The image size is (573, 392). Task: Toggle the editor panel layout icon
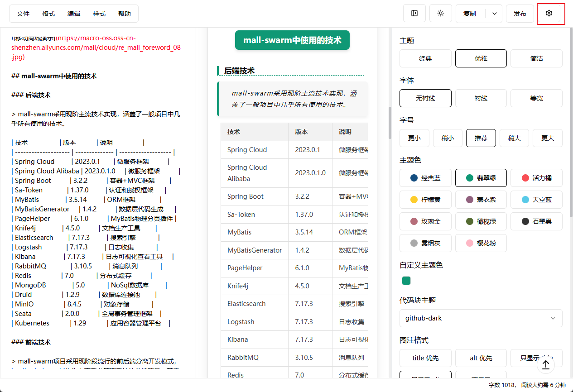414,14
